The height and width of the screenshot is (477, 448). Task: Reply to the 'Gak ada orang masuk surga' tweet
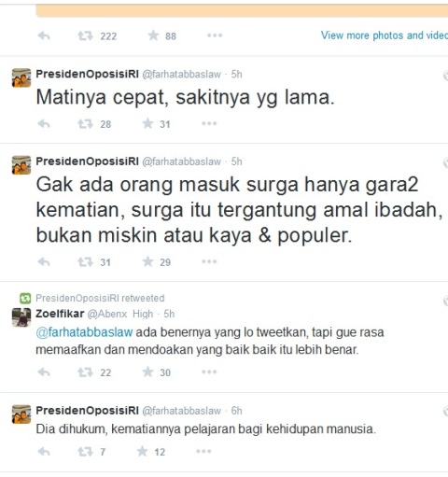click(x=44, y=262)
